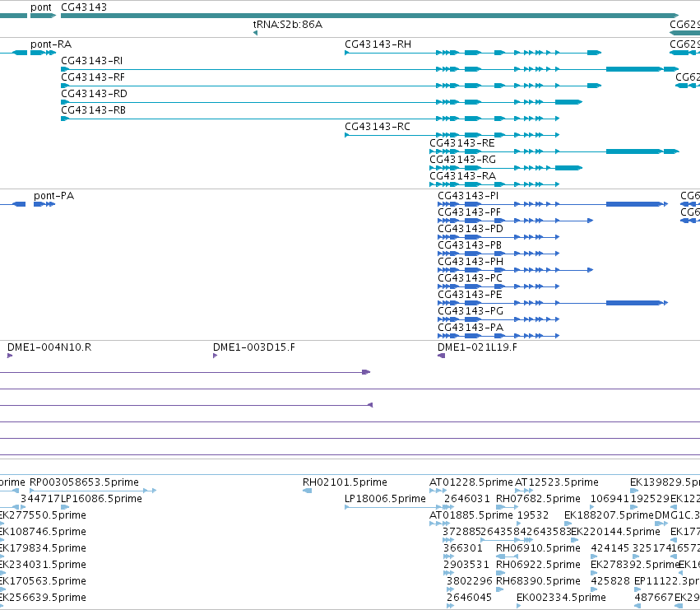Select EST label LP18006.5prime

[x=385, y=499]
